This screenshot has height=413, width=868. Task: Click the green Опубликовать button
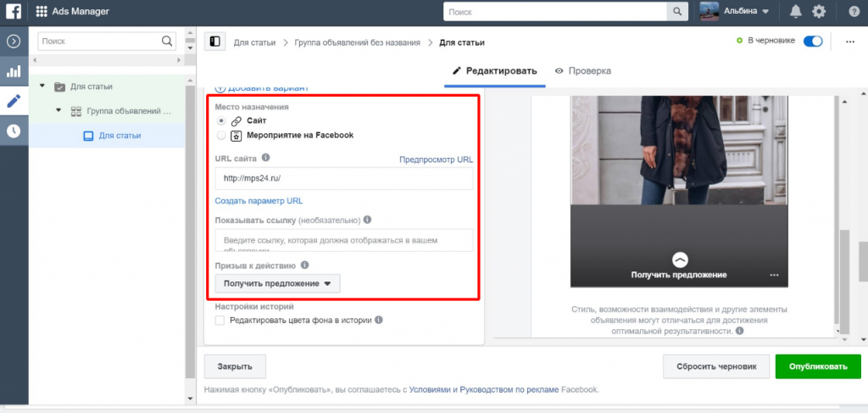pos(817,366)
